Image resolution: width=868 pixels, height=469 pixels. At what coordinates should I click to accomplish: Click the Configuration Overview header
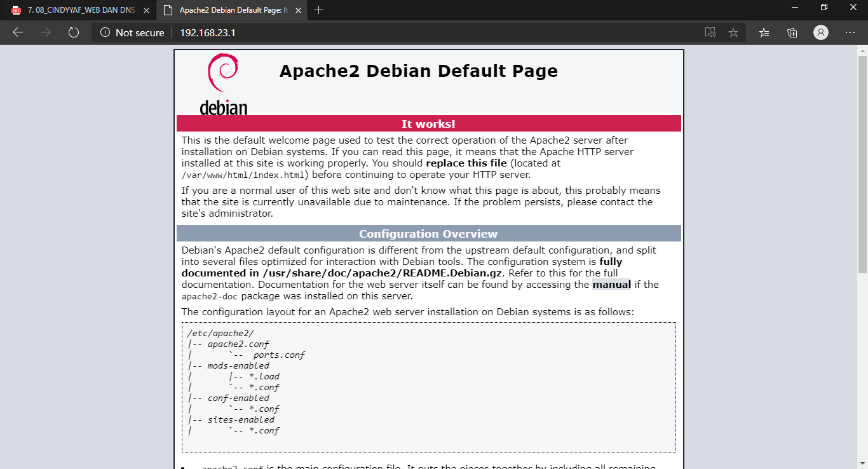click(x=428, y=234)
